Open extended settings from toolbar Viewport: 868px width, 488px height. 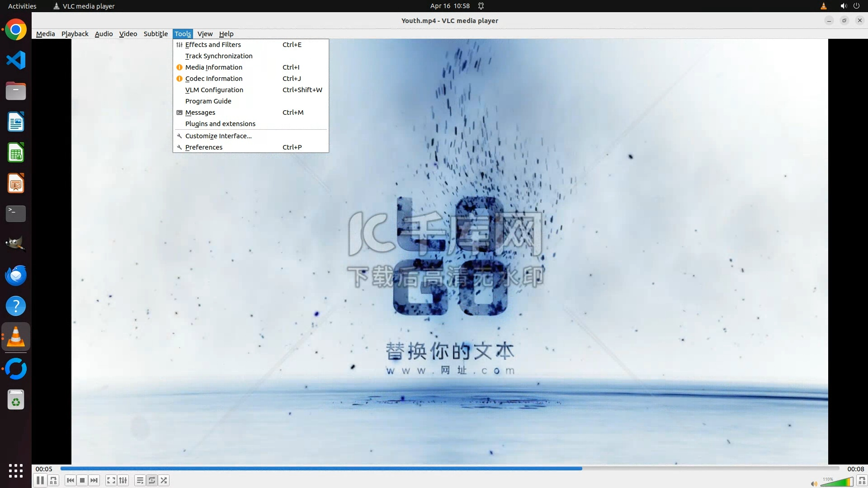click(x=123, y=480)
